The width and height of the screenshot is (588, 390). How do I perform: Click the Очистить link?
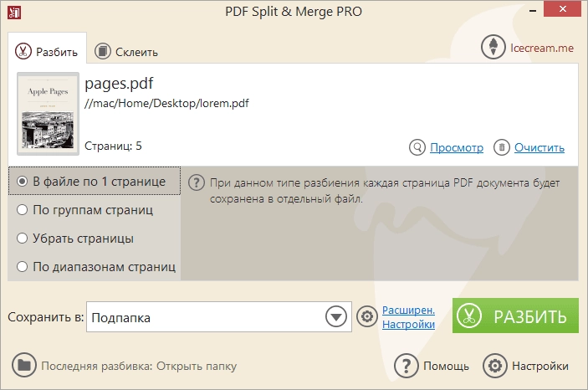click(539, 147)
